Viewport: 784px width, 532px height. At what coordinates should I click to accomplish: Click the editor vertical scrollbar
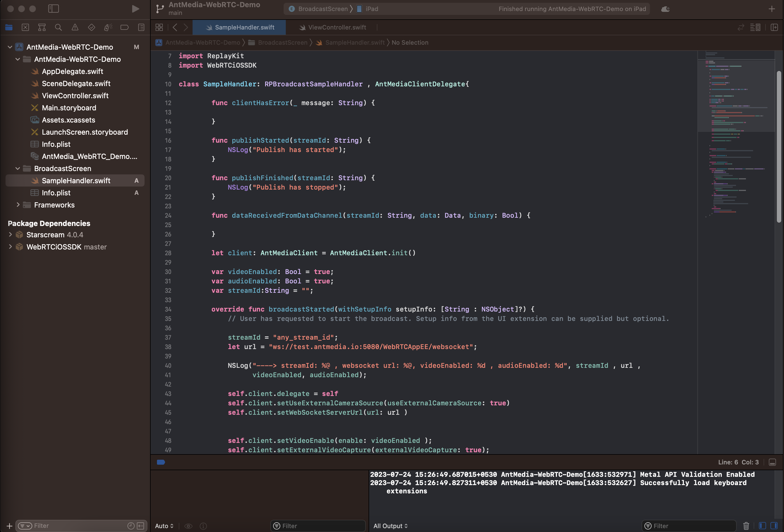click(x=779, y=147)
